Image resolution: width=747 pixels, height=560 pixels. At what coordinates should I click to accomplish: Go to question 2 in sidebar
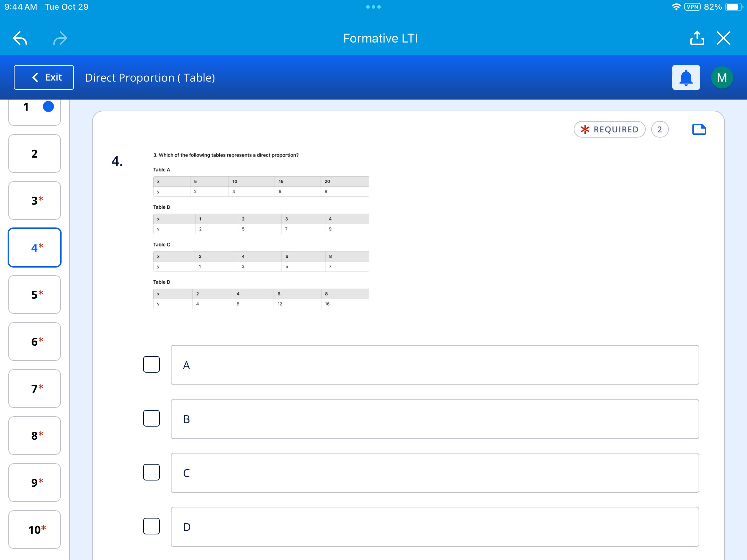pyautogui.click(x=35, y=153)
